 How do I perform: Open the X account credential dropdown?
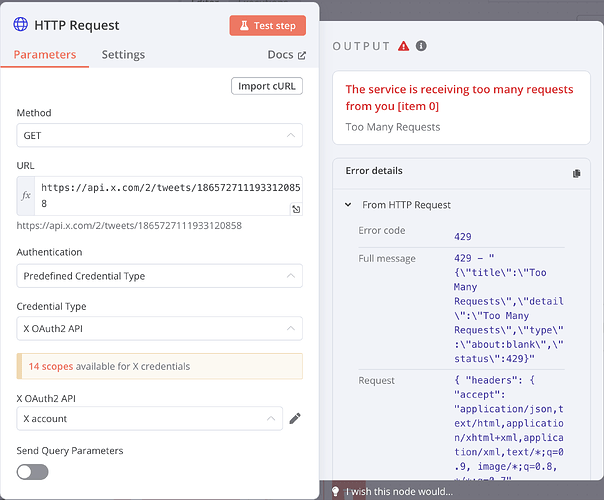coord(149,418)
